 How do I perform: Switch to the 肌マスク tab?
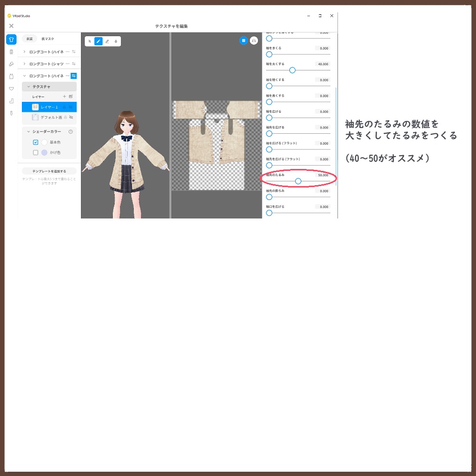(48, 39)
